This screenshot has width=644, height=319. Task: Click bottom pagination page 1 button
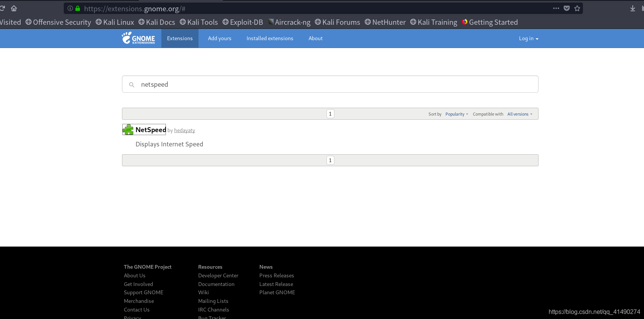(x=330, y=160)
